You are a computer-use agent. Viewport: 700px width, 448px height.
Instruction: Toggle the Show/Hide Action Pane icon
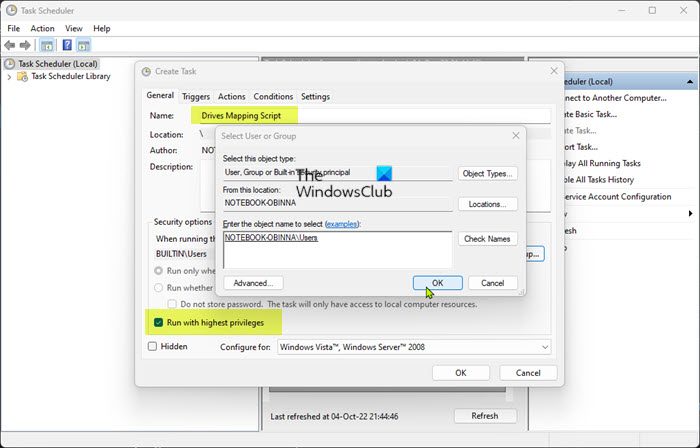[83, 45]
